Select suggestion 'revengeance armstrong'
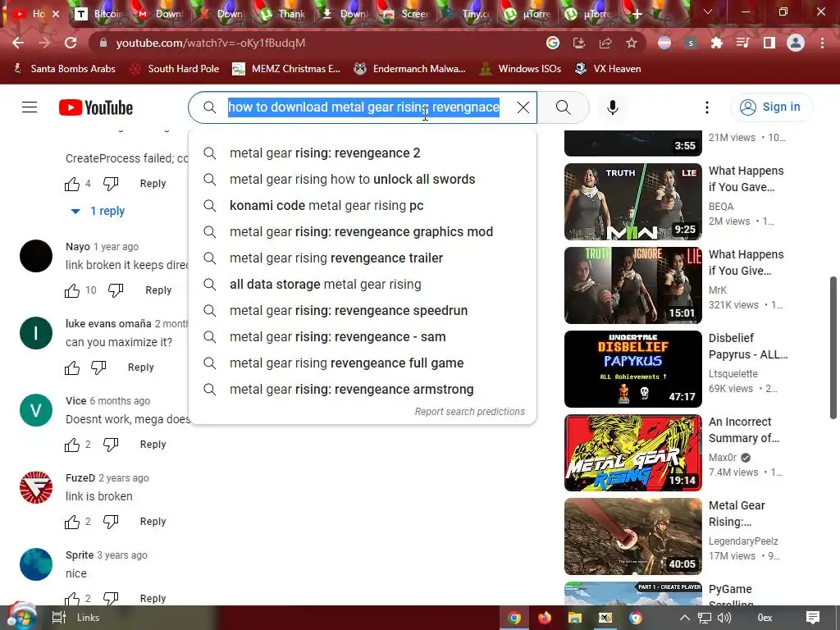The image size is (840, 630). click(363, 390)
